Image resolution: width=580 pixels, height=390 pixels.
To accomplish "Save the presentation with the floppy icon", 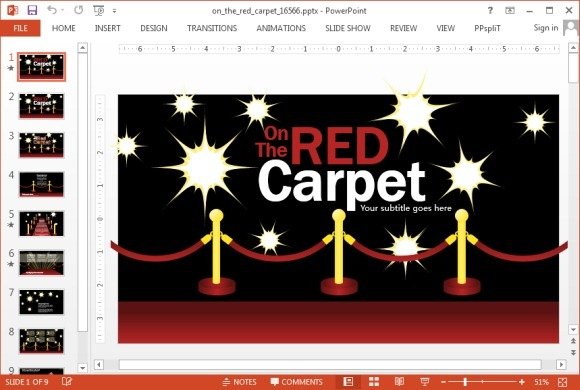I will 32,10.
